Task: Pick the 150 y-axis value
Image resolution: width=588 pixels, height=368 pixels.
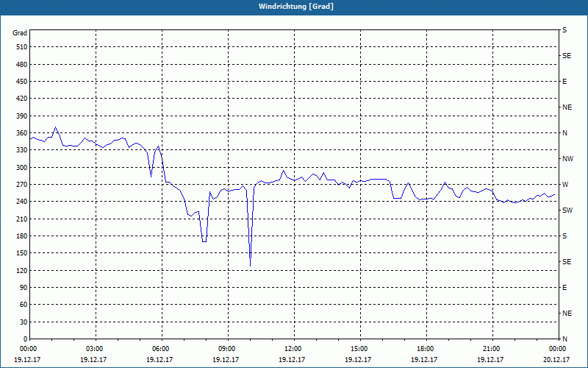Action: [x=22, y=253]
